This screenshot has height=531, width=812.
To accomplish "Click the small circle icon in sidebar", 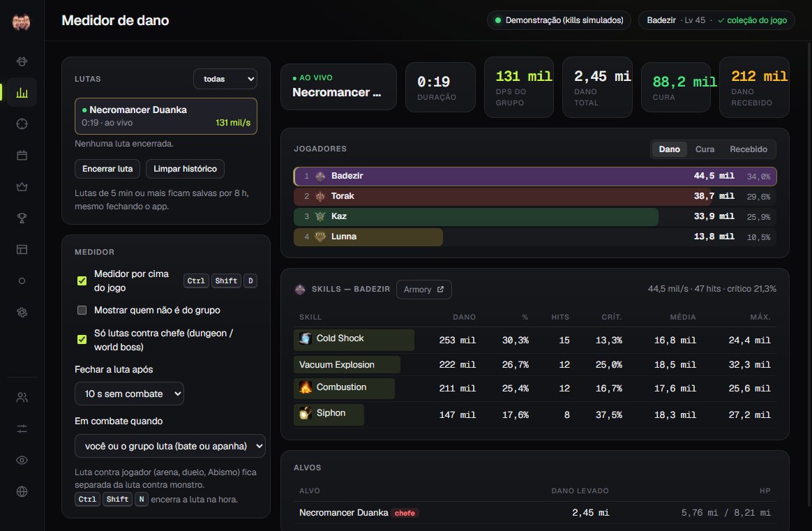I will (22, 281).
